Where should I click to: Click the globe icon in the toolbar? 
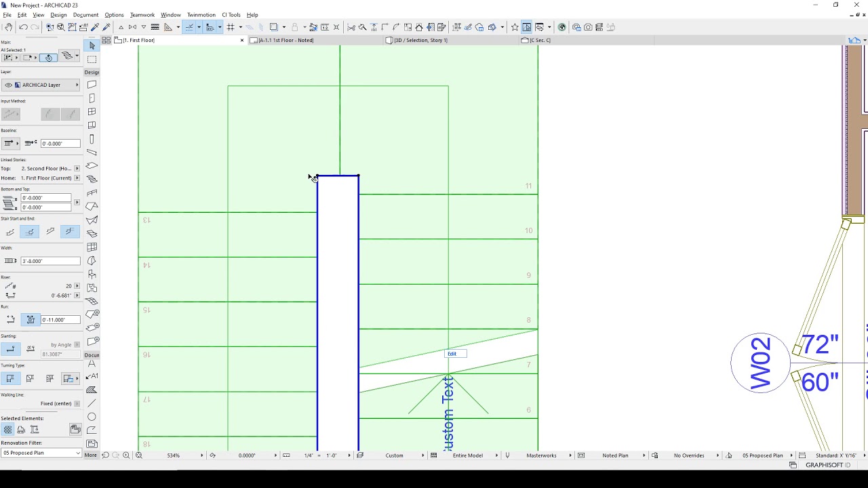tap(561, 27)
